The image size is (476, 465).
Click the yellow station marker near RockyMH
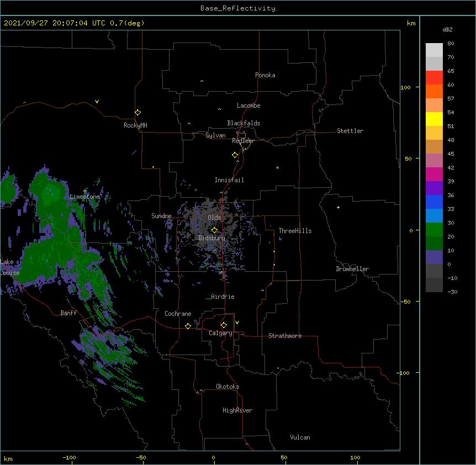(x=137, y=112)
